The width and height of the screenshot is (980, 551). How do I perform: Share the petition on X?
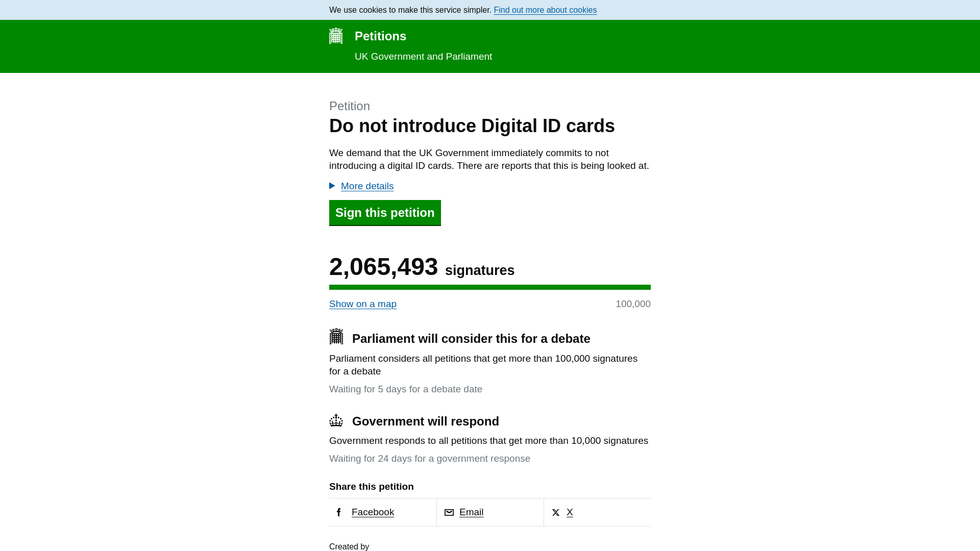(570, 512)
